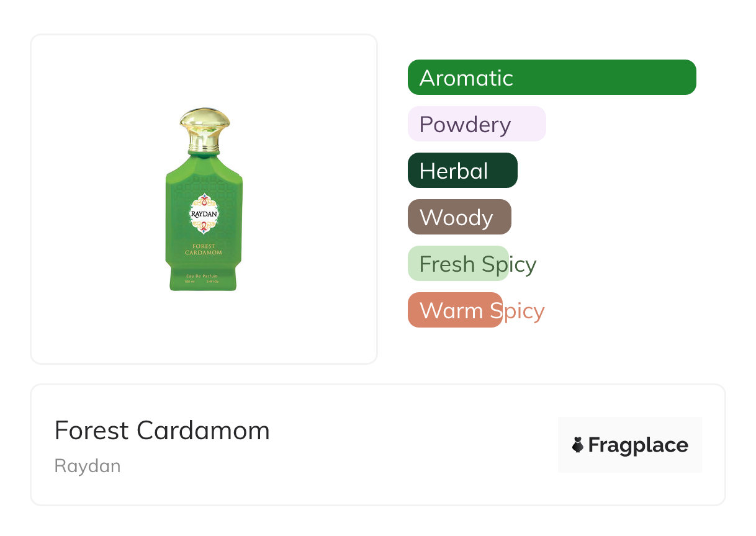756x536 pixels.
Task: Select the Aromatic accord bar
Action: [x=551, y=78]
